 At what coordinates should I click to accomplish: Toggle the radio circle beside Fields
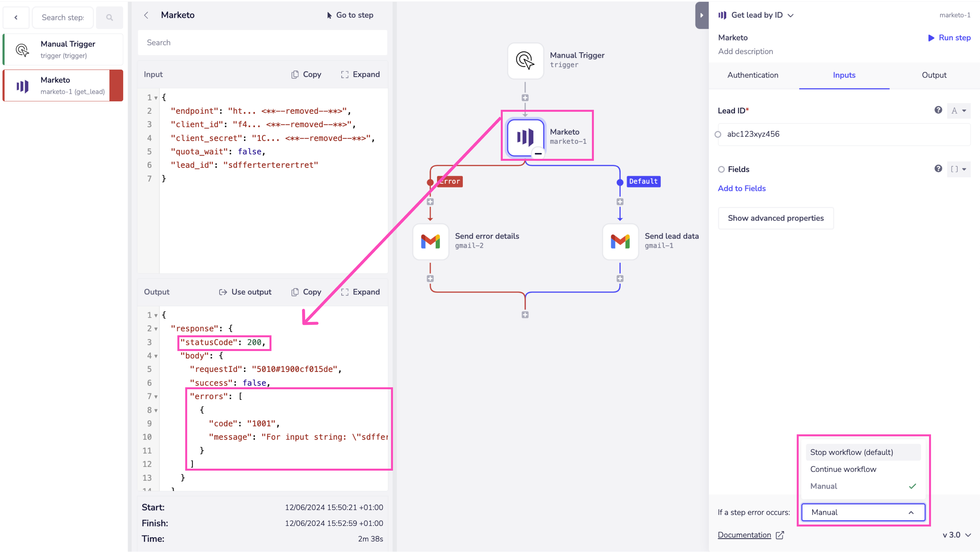[x=721, y=169]
